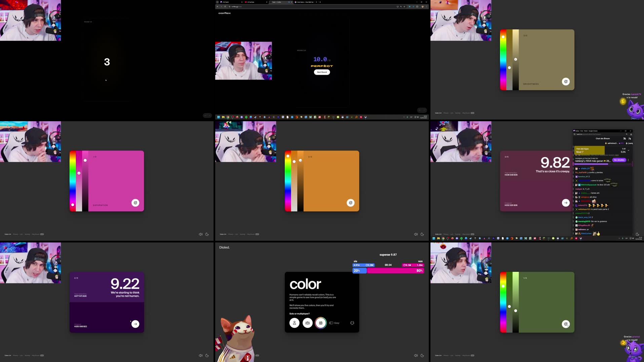Click the Ver detalles button in Twitch chat

(619, 160)
